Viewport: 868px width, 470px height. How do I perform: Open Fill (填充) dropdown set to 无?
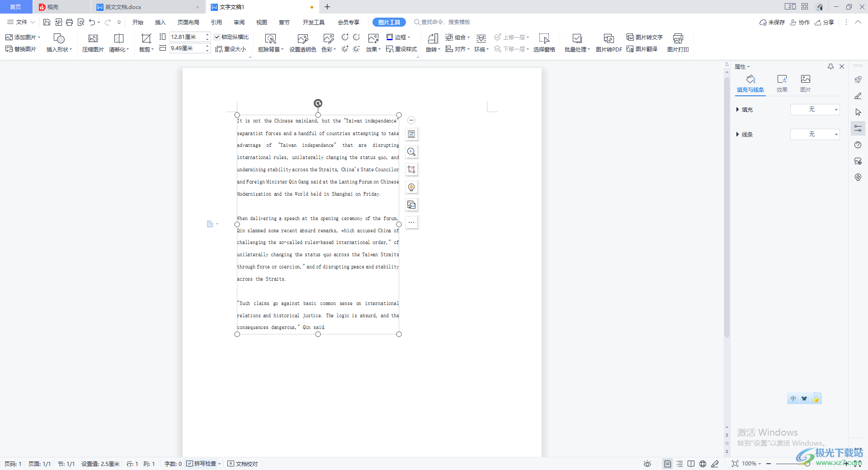815,109
